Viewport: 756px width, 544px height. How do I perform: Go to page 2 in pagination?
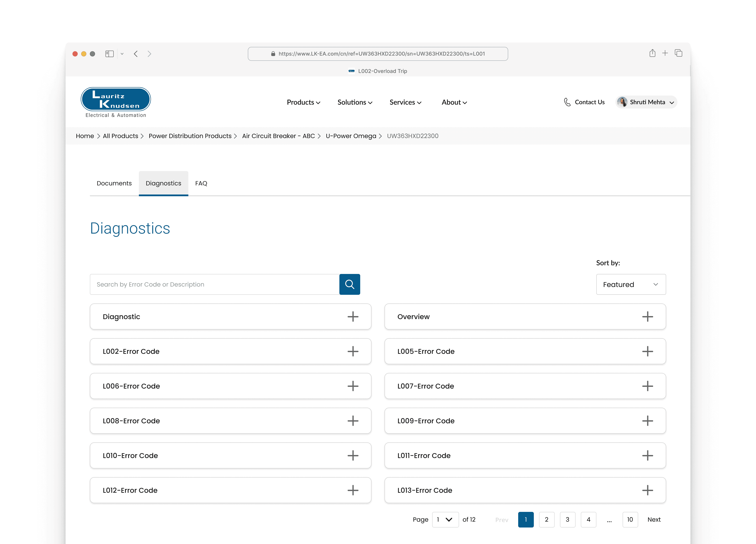546,519
